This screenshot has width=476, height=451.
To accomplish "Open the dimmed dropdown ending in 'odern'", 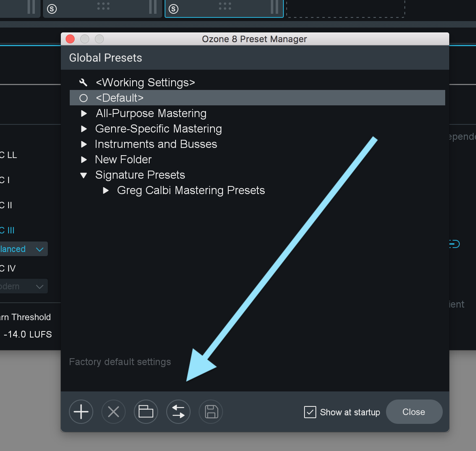I will (24, 286).
